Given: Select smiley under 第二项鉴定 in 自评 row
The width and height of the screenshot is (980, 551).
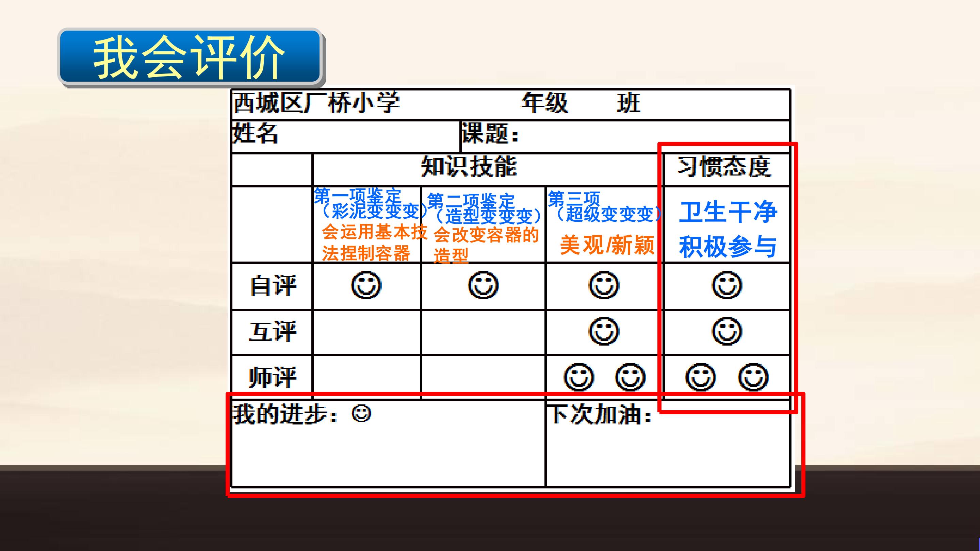Looking at the screenshot, I should [x=483, y=286].
